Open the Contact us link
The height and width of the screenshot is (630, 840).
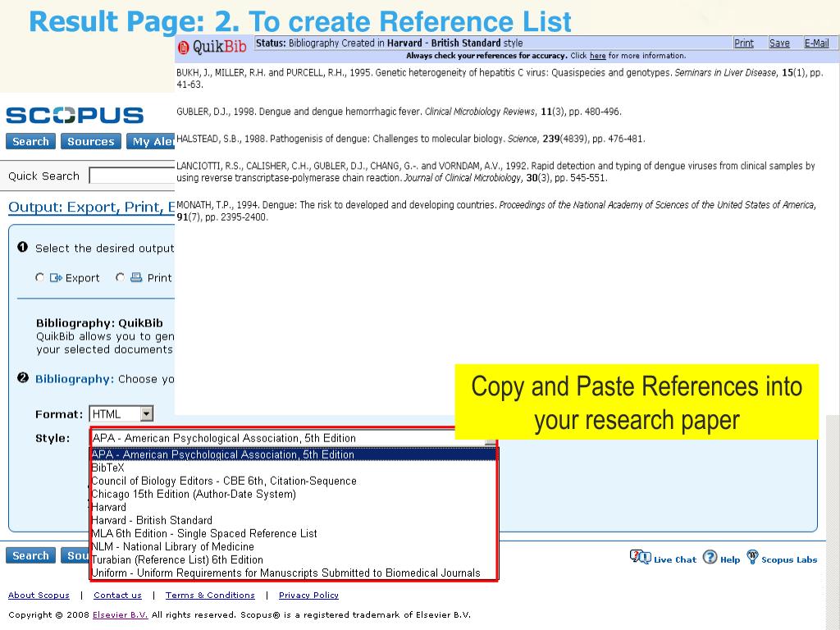point(118,596)
